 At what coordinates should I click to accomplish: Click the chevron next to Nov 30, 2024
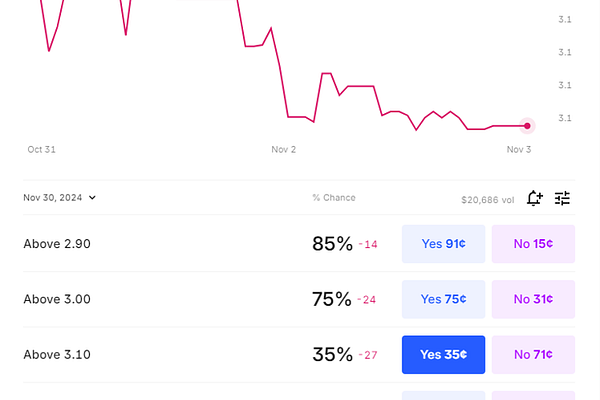pyautogui.click(x=92, y=198)
